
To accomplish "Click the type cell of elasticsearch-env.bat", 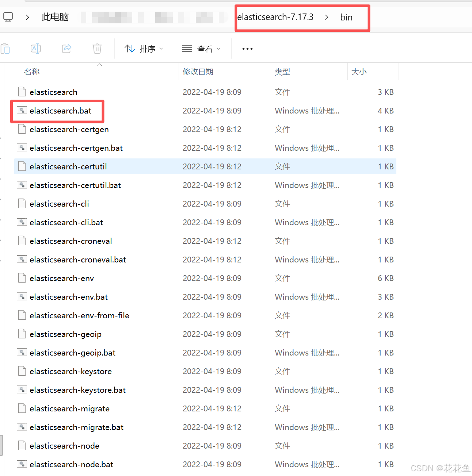I will click(x=307, y=297).
